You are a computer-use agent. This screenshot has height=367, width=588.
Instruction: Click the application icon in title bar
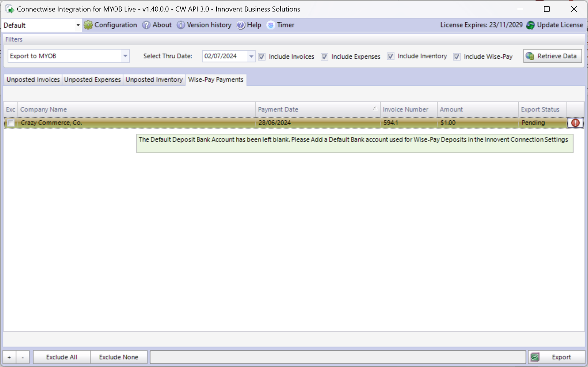(10, 9)
